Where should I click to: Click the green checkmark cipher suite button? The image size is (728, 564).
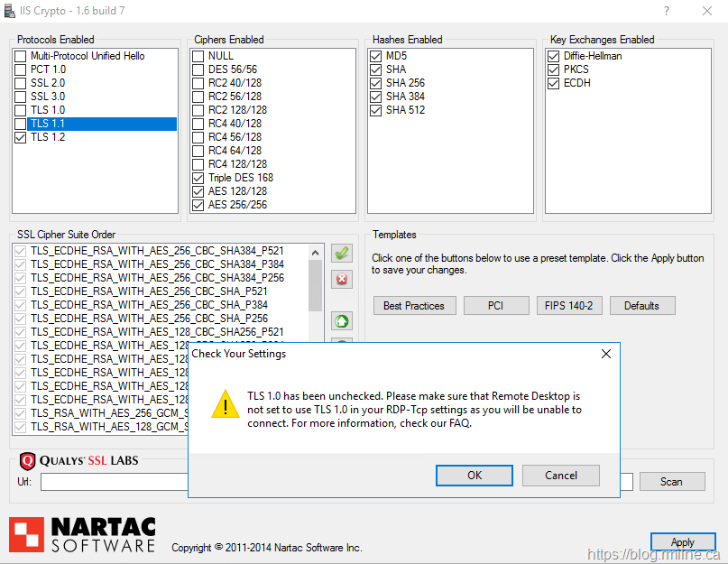(x=342, y=254)
